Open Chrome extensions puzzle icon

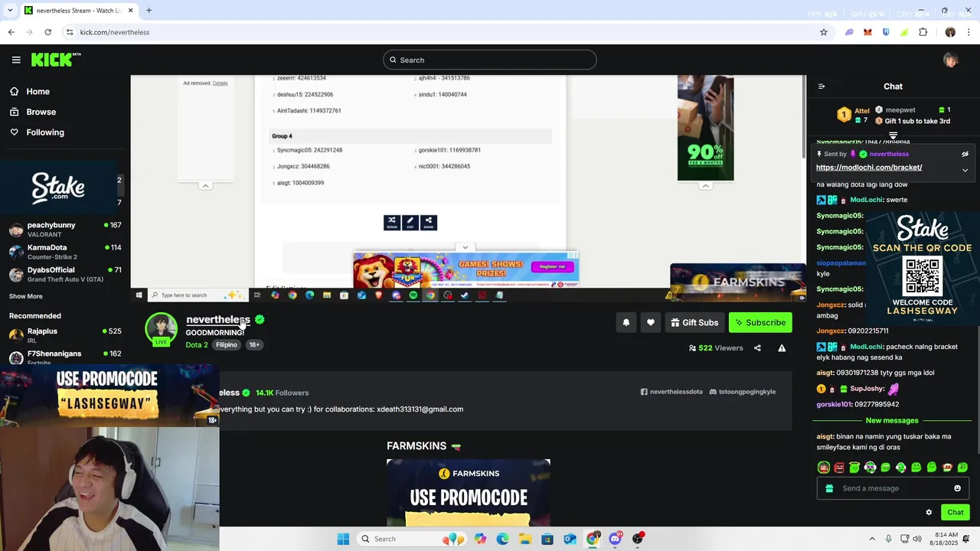tap(923, 32)
